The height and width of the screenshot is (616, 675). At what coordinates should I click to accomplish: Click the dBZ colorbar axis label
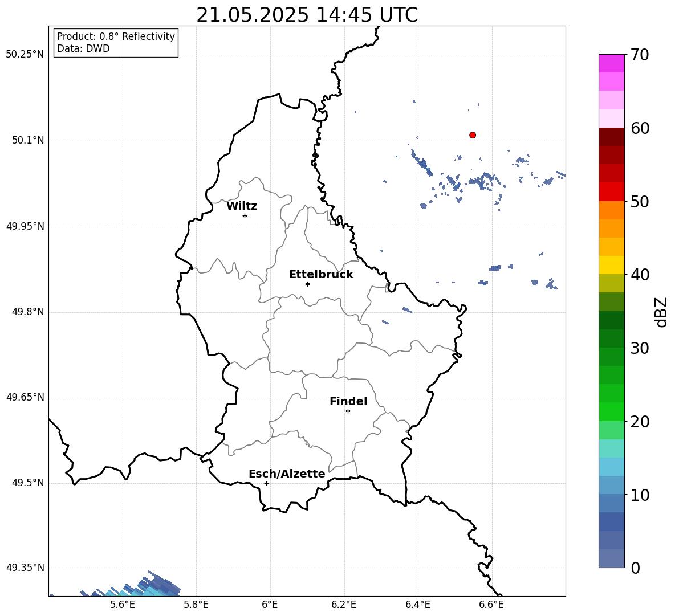point(661,312)
